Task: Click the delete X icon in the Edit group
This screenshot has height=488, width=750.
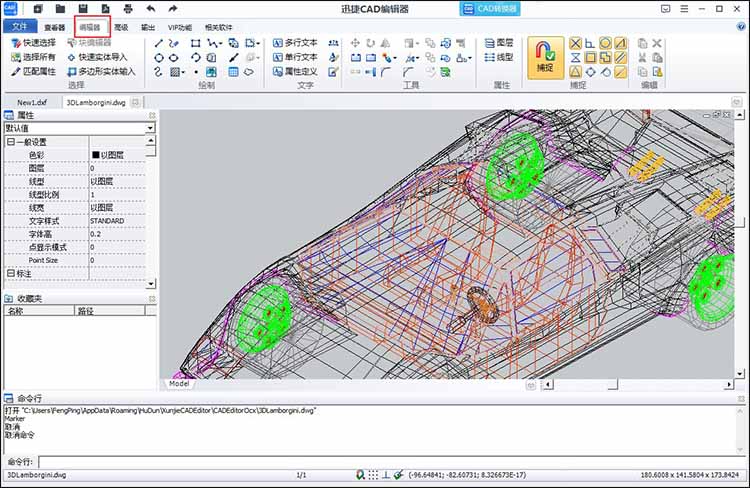Action: click(x=657, y=43)
